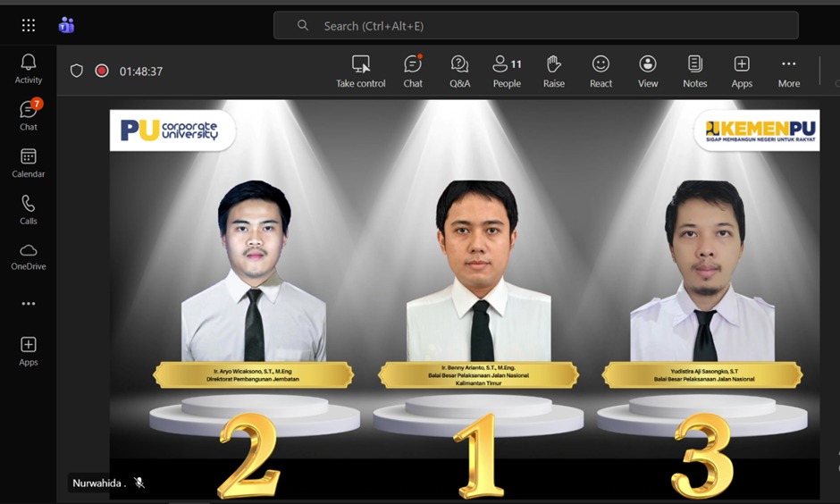Open the Calls section
This screenshot has height=504, width=840.
click(x=29, y=209)
